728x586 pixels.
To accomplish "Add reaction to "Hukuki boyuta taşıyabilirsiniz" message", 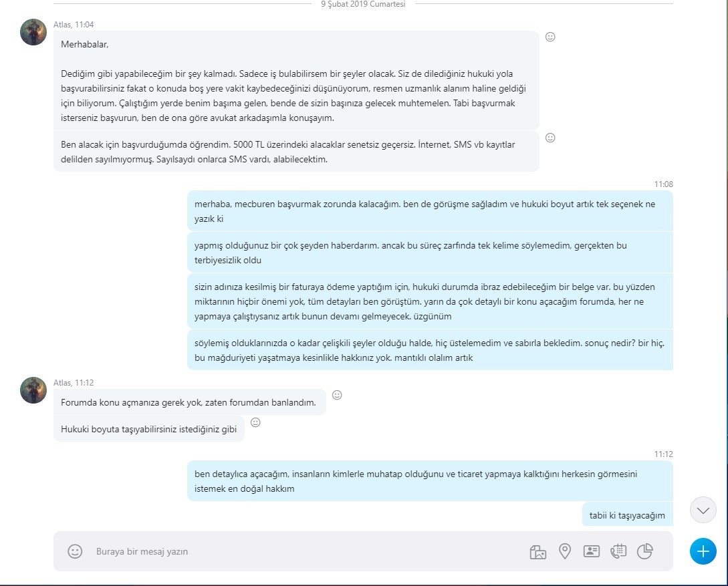I will (255, 422).
